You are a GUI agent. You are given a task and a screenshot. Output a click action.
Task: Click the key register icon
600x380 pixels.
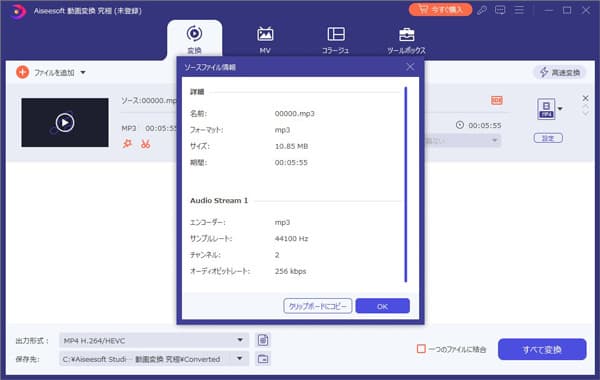(482, 10)
